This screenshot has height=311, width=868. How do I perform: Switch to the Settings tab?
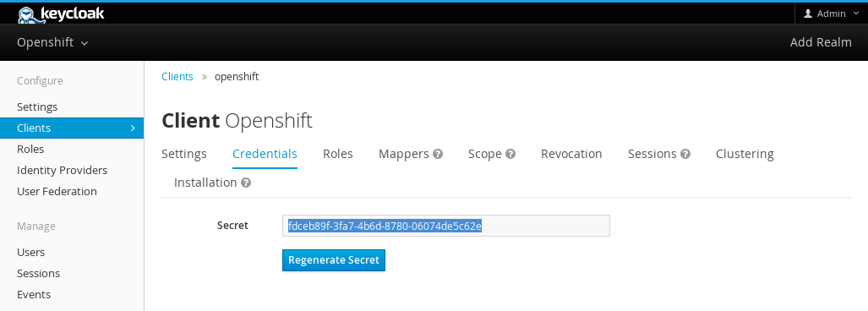(183, 154)
